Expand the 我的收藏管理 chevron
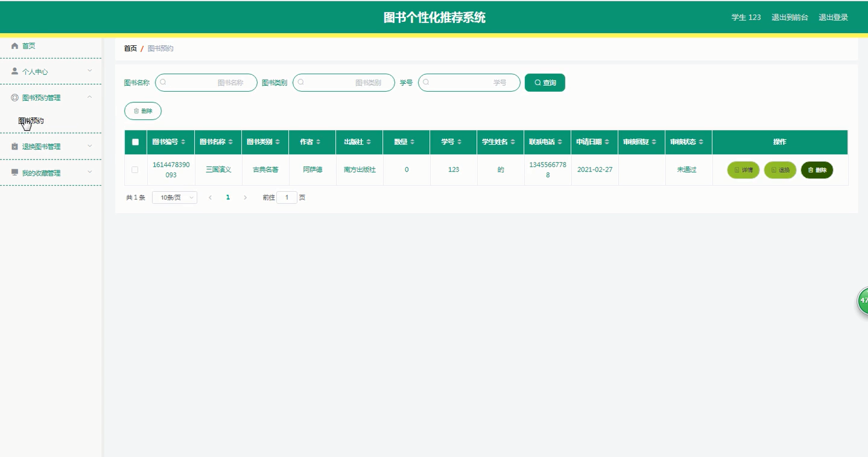 (90, 173)
